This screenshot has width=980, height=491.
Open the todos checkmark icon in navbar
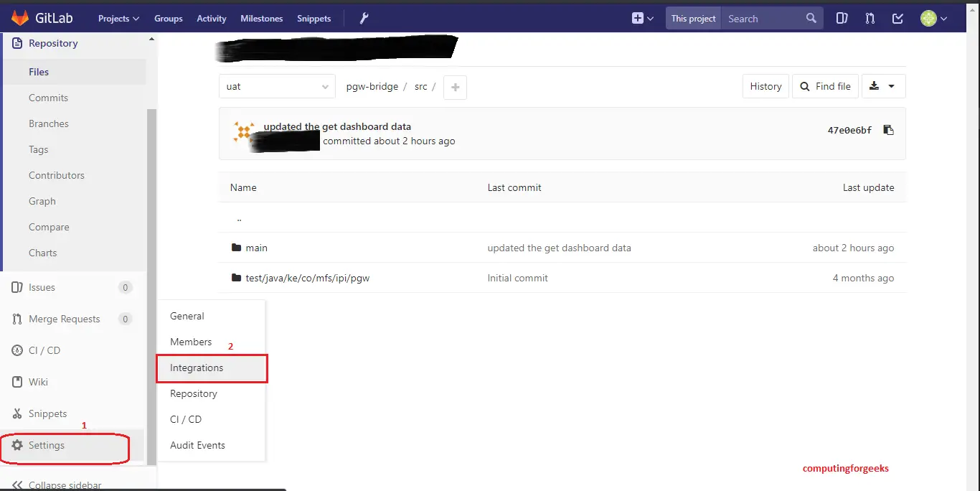pyautogui.click(x=897, y=18)
